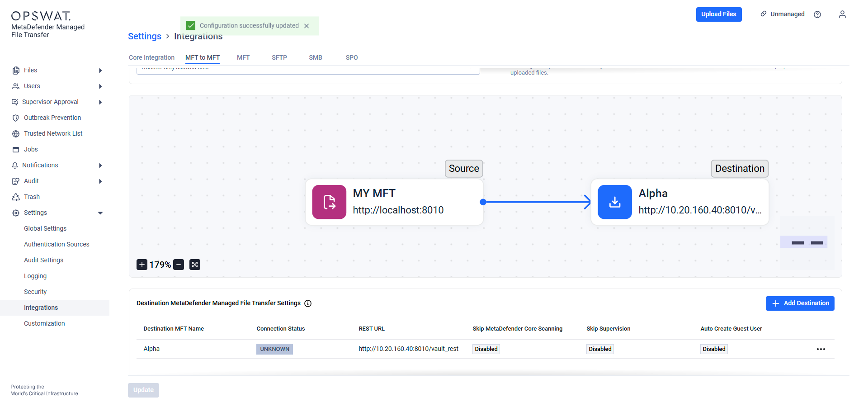
Task: Click the Source label in diagram
Action: 464,169
